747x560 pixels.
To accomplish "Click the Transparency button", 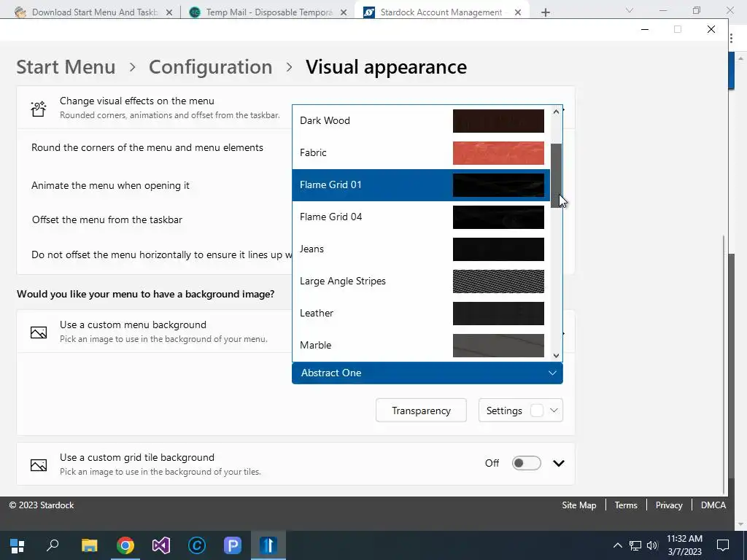I will click(421, 411).
